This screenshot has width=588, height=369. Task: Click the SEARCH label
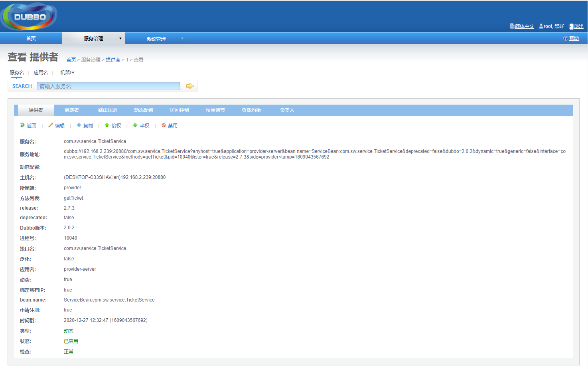coord(22,86)
